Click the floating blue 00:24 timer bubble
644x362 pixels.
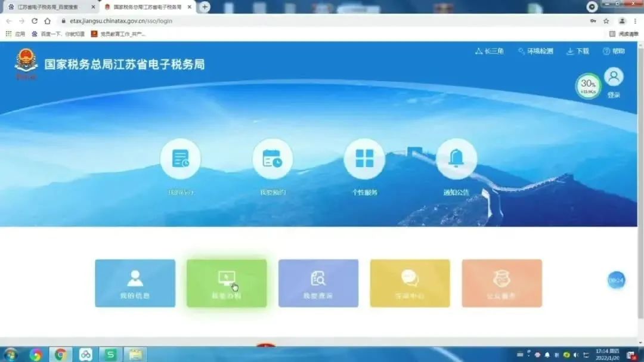click(x=616, y=280)
